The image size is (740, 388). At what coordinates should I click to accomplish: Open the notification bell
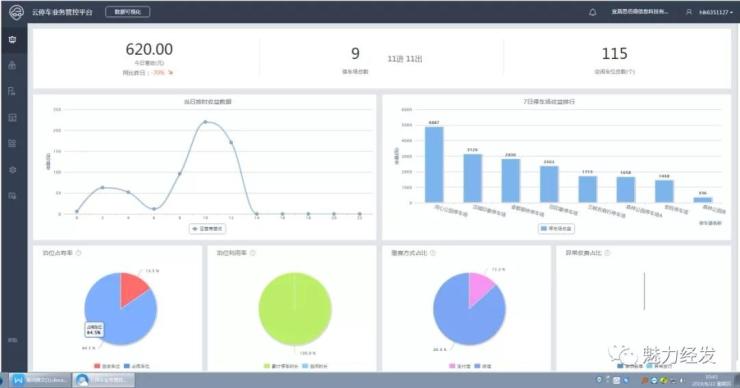[x=592, y=12]
